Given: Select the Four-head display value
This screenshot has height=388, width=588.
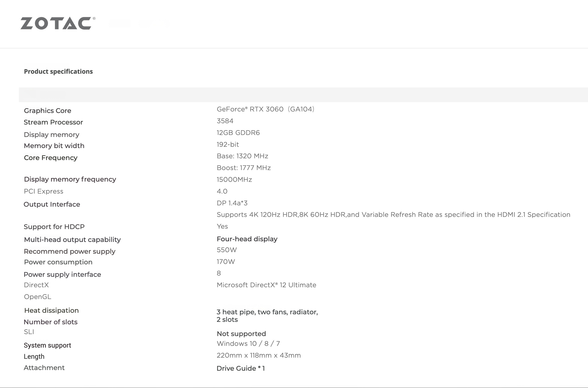Looking at the screenshot, I should tap(247, 239).
